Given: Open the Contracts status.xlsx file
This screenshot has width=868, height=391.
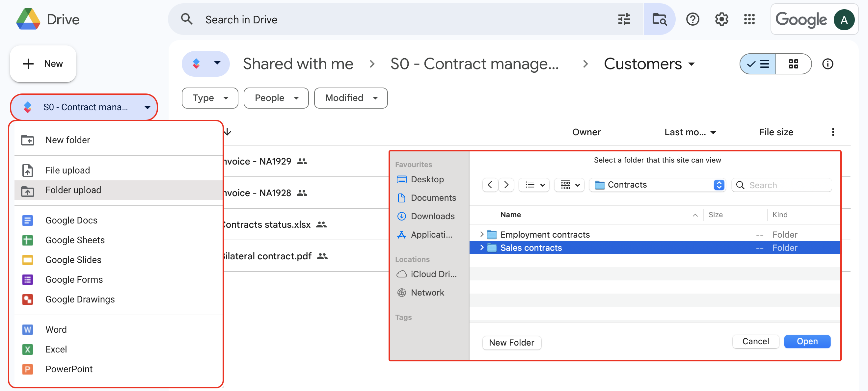Looking at the screenshot, I should 267,224.
